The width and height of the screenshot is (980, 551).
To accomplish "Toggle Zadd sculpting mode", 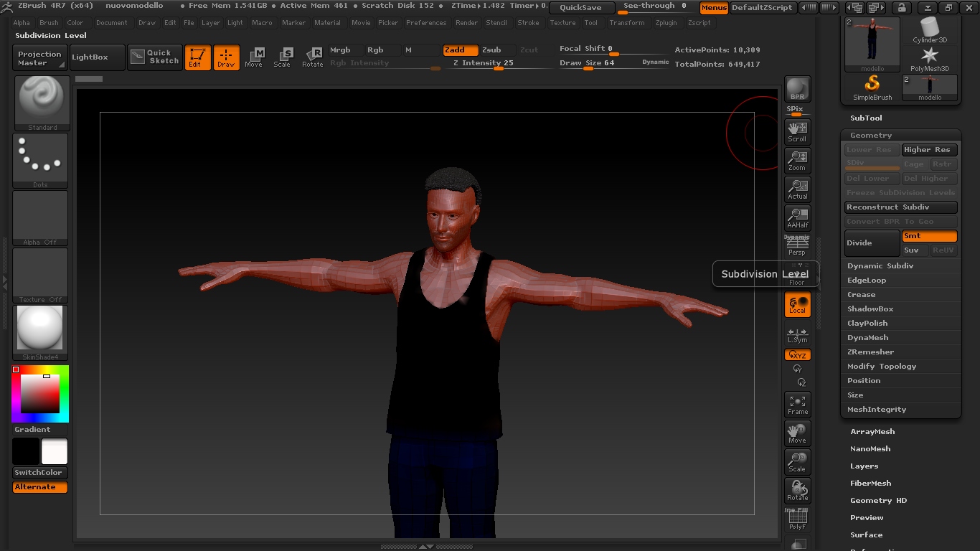I will coord(460,50).
